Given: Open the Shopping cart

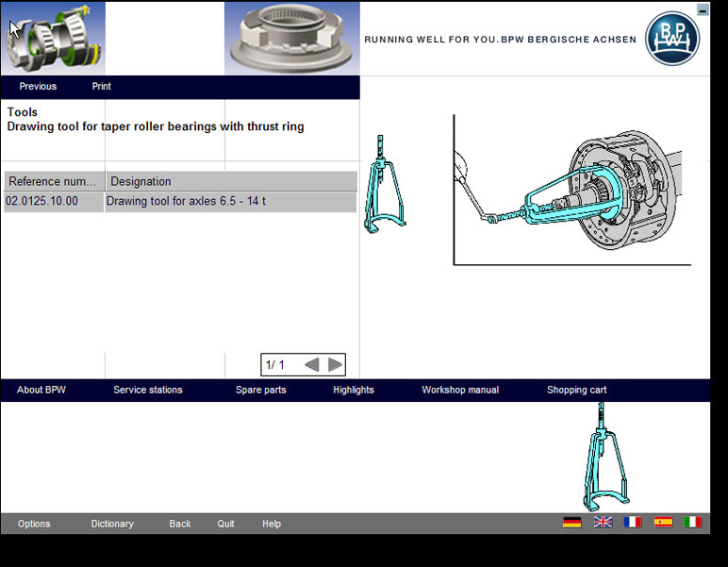Looking at the screenshot, I should pyautogui.click(x=577, y=391).
